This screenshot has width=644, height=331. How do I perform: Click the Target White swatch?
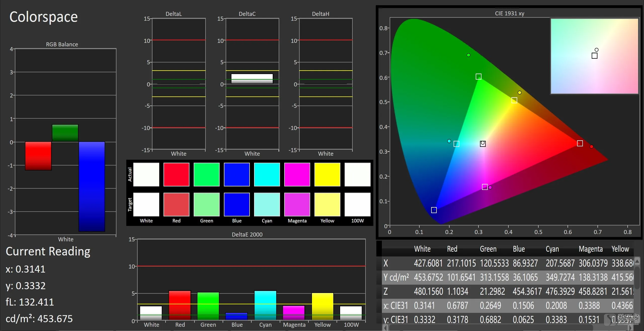pyautogui.click(x=146, y=205)
